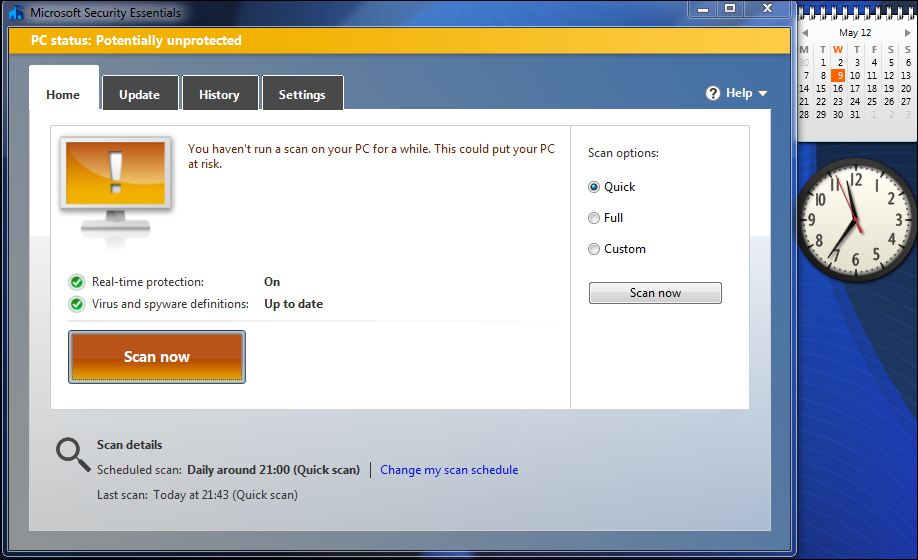
Task: Click the May 12 month label in calendar
Action: pyautogui.click(x=855, y=33)
